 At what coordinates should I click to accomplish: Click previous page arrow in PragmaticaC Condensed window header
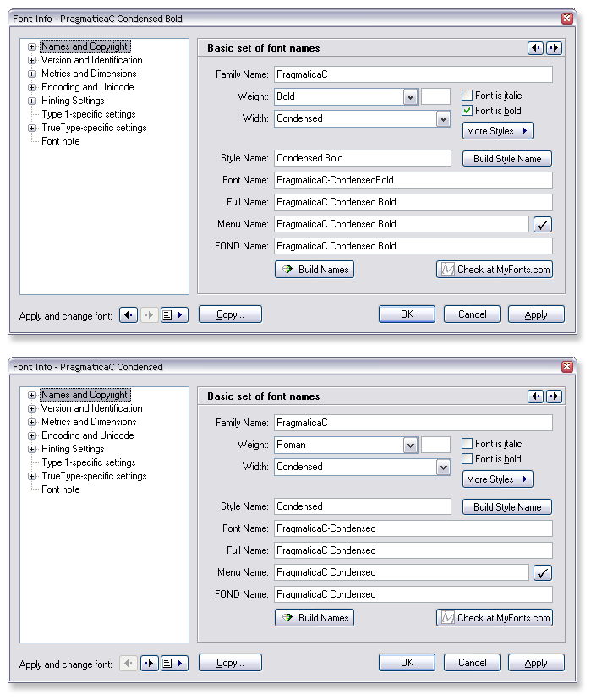point(535,396)
